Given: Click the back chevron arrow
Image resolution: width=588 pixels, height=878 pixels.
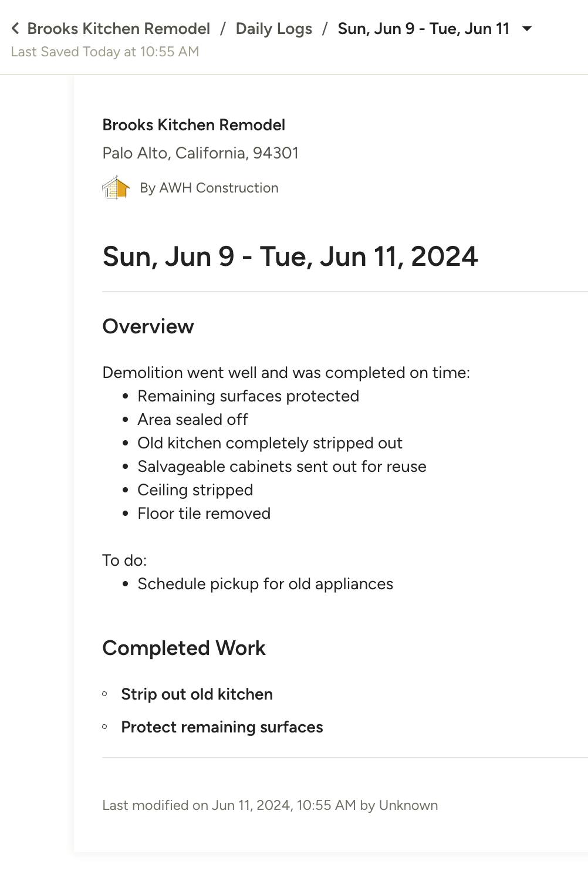Looking at the screenshot, I should [15, 28].
